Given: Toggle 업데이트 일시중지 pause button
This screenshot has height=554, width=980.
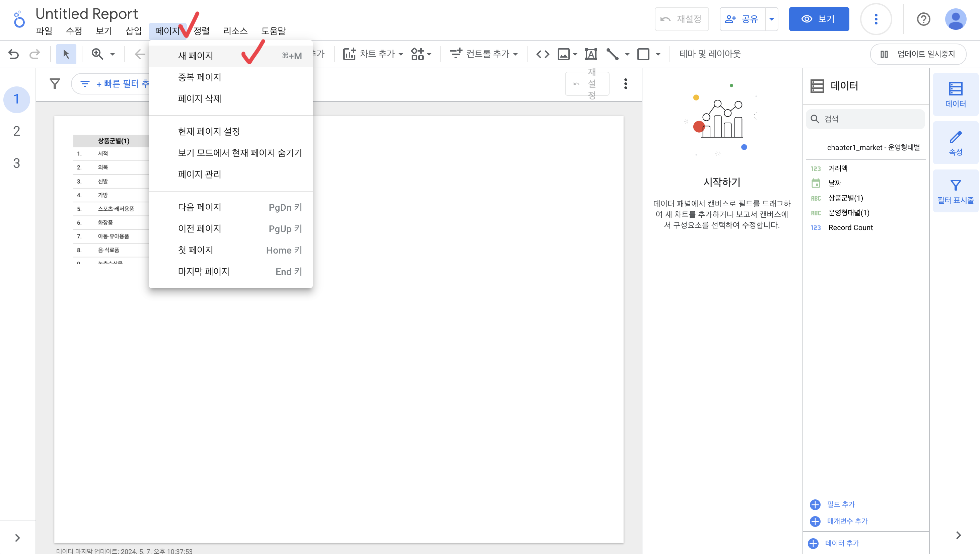Looking at the screenshot, I should (x=918, y=54).
